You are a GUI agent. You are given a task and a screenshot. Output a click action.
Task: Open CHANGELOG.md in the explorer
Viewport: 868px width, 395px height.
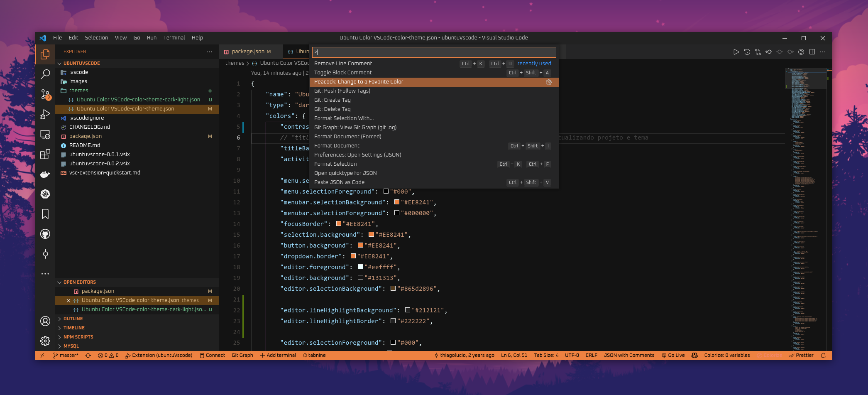[x=137, y=127]
